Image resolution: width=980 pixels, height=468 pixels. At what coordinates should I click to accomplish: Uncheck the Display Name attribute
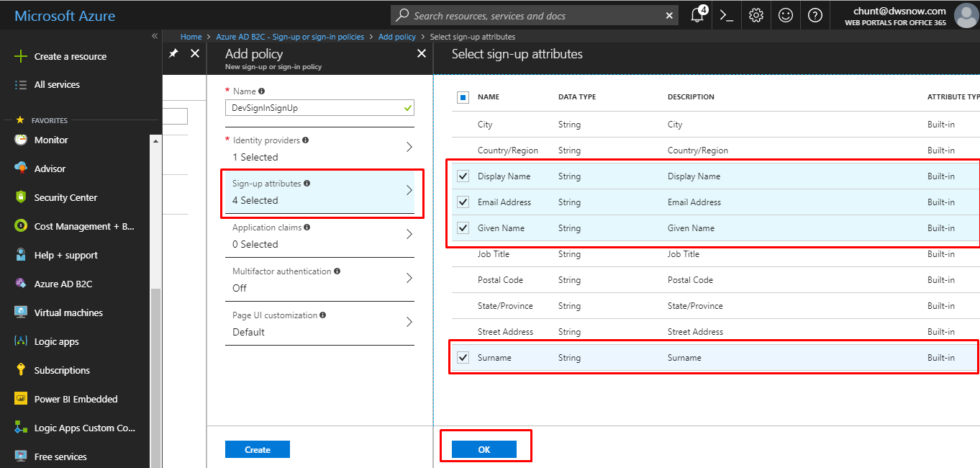(463, 176)
